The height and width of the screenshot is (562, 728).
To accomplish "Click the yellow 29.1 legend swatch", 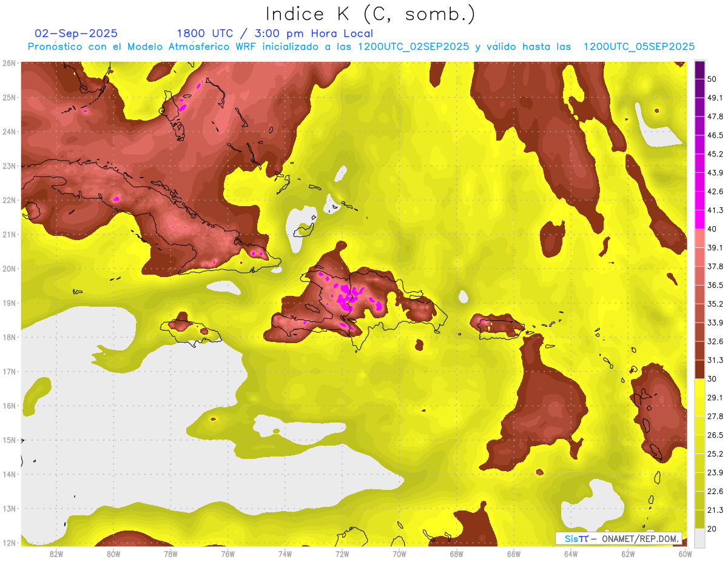I will [699, 388].
